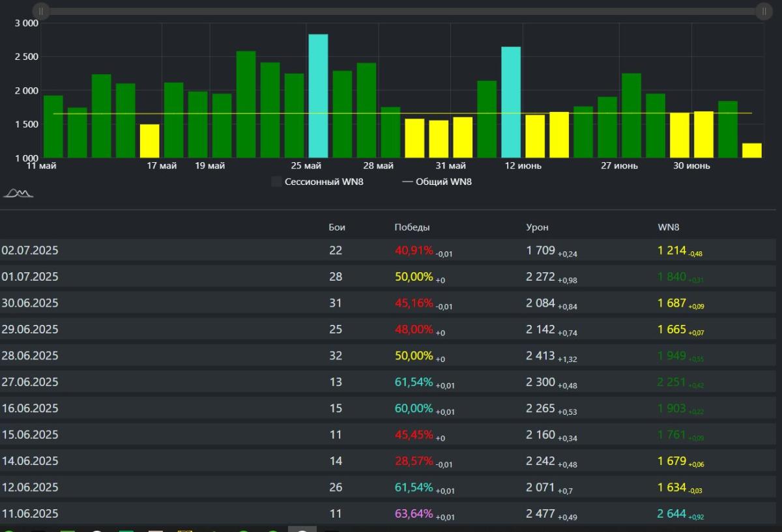Click the cyan bar at 25 май

coord(318,96)
